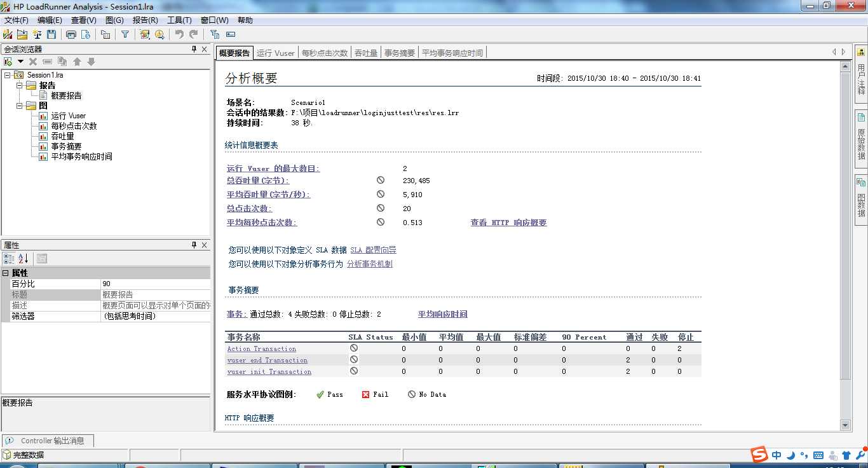Open the vuser_end_Transaction link

268,360
